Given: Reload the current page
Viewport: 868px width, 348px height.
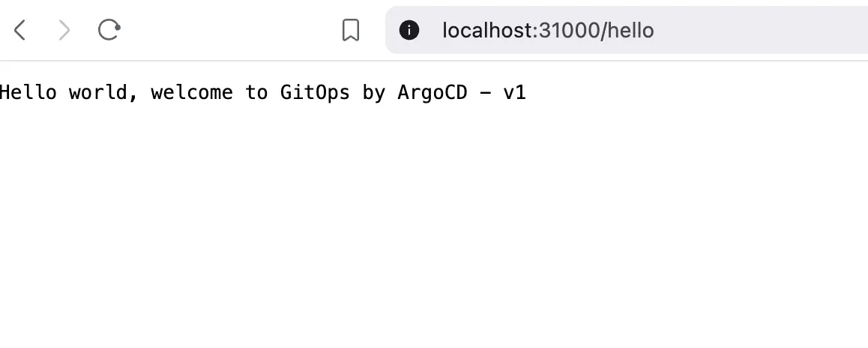Looking at the screenshot, I should (x=109, y=30).
